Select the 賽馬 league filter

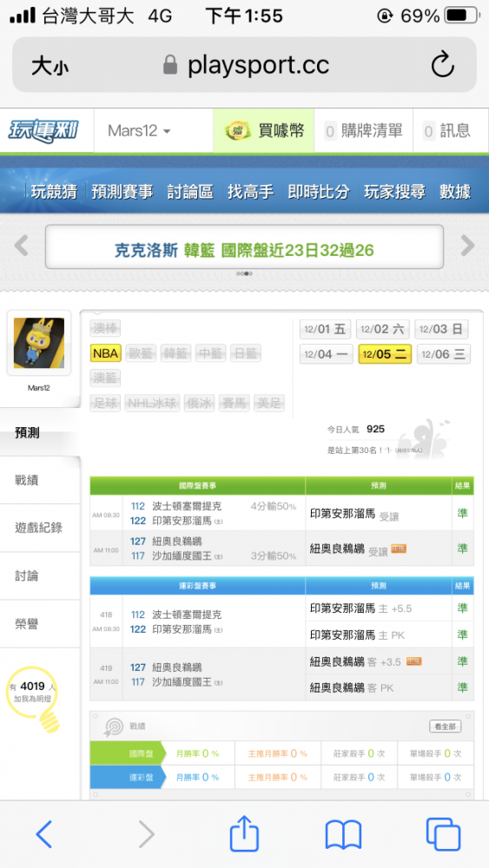pyautogui.click(x=235, y=403)
